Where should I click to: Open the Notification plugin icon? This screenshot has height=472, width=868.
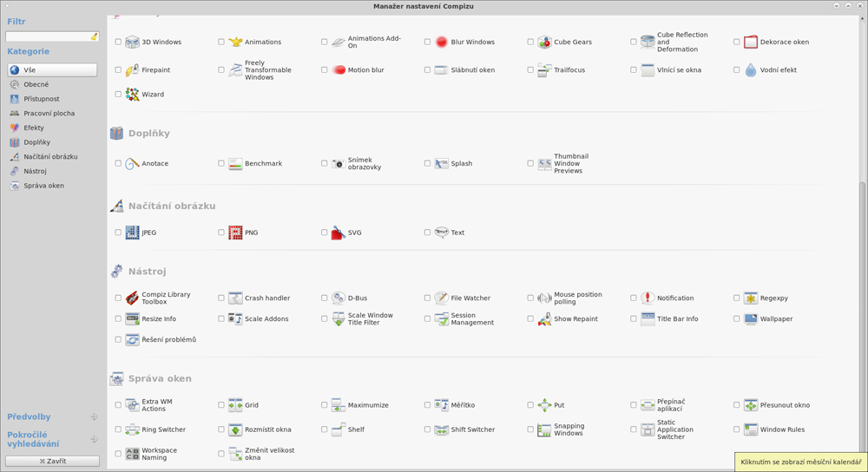click(648, 298)
